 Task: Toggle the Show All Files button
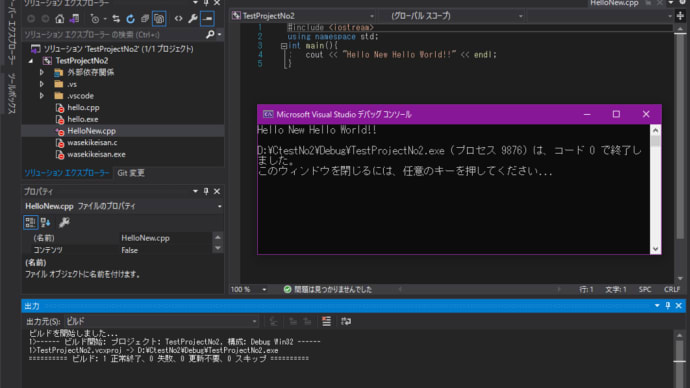[x=159, y=19]
